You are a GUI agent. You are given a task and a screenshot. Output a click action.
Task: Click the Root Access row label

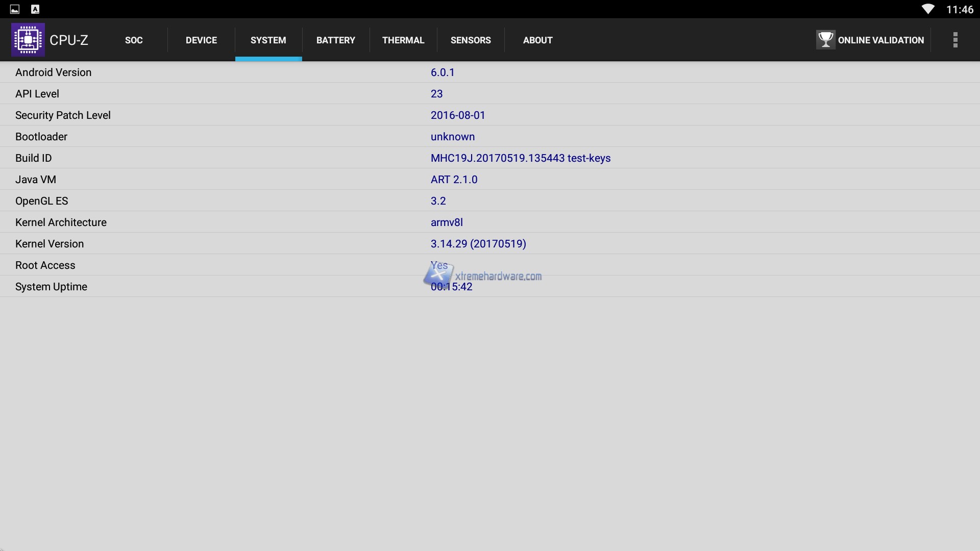[x=45, y=265]
